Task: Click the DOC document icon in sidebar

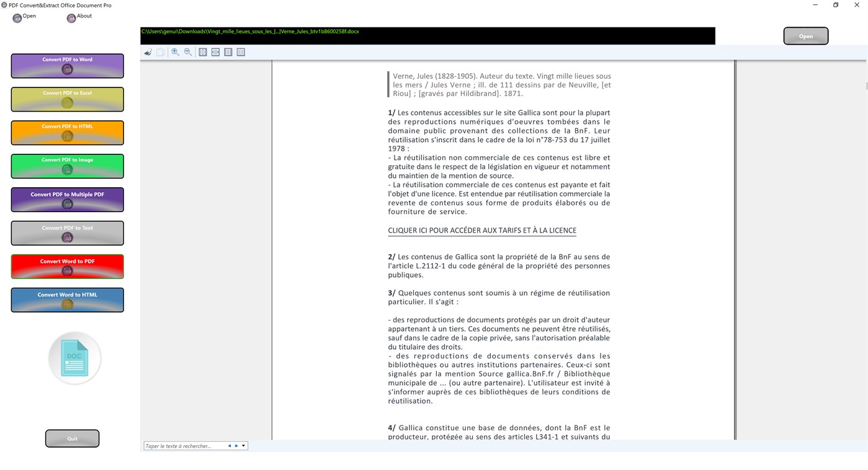Action: tap(74, 357)
